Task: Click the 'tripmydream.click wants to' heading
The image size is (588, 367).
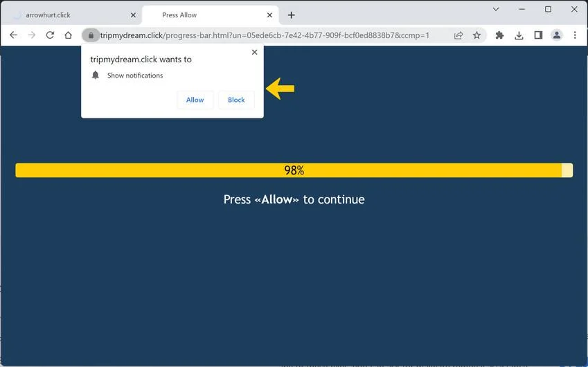Action: click(141, 60)
